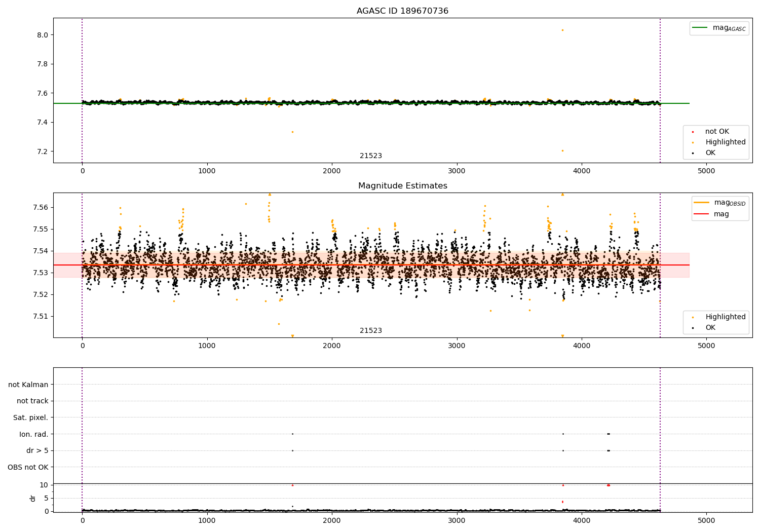Click the green line swatch in mag AGASC legend
This screenshot has width=760, height=532.
(700, 28)
